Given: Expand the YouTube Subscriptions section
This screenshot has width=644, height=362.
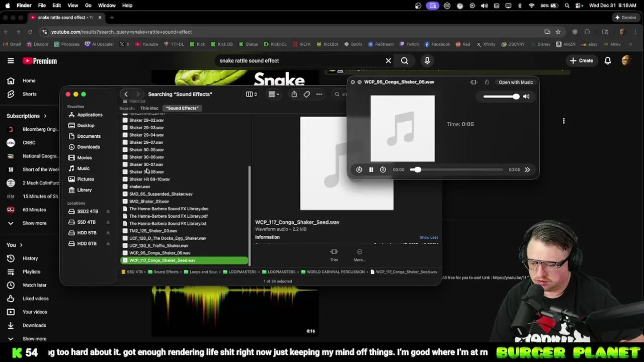Looking at the screenshot, I should pyautogui.click(x=26, y=116).
